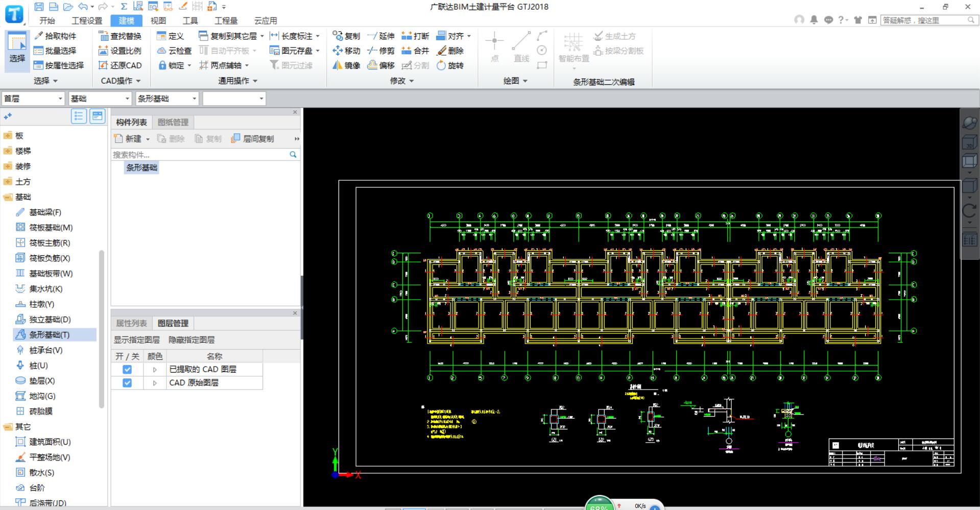This screenshot has width=980, height=510.
Task: Click 锁定 lock button
Action: 175,65
